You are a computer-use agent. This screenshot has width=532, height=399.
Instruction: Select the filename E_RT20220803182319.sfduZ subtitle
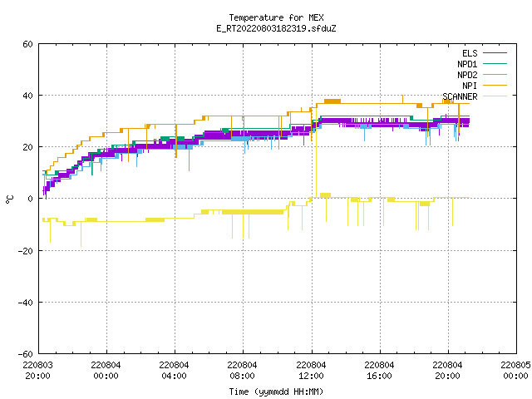(x=276, y=28)
